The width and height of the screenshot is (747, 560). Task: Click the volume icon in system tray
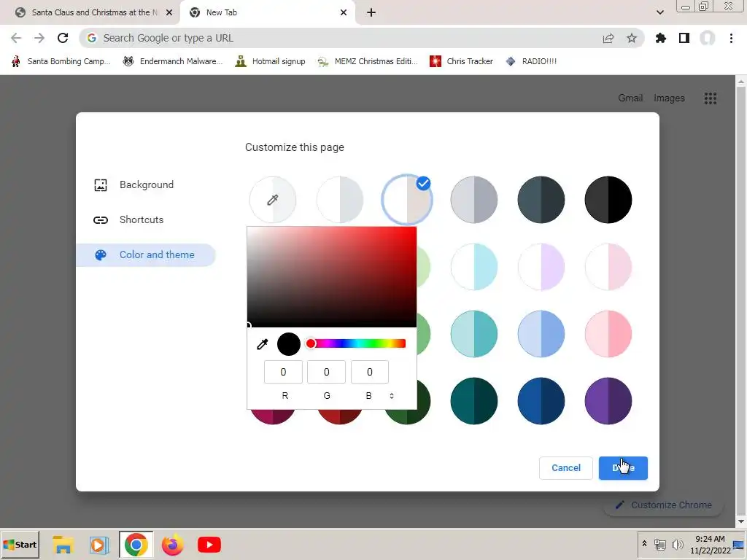677,544
